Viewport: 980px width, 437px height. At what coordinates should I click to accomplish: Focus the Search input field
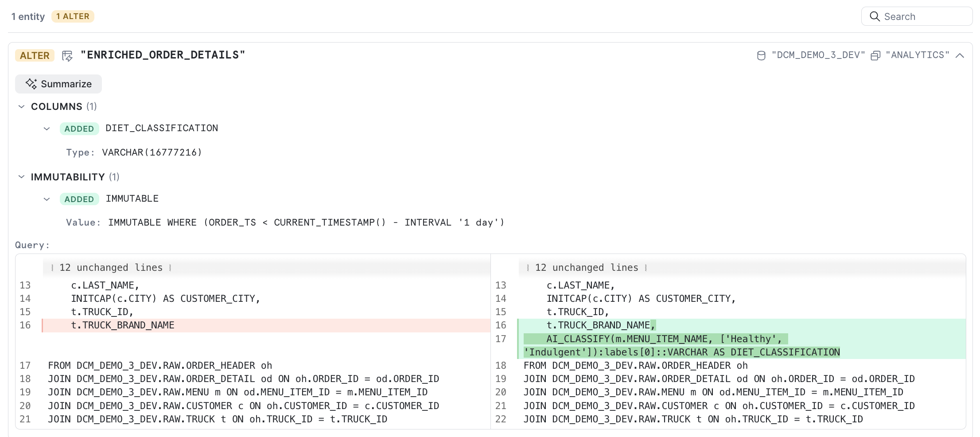(917, 16)
